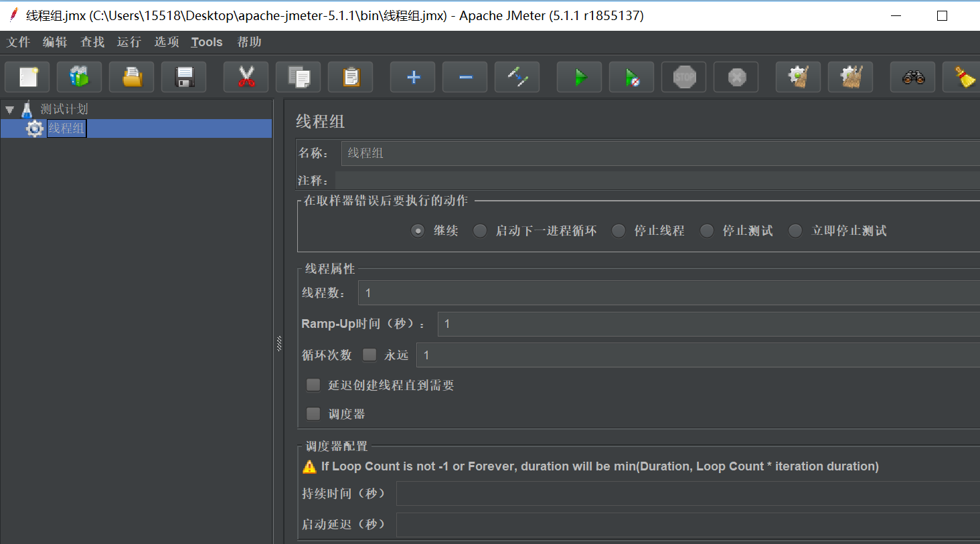This screenshot has width=980, height=544.
Task: Select the 停止测试 radio button
Action: click(x=707, y=231)
